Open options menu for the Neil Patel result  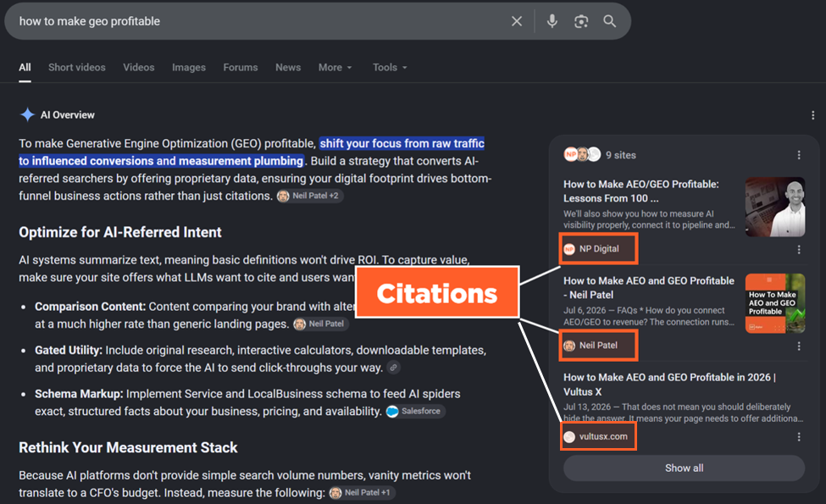(799, 346)
